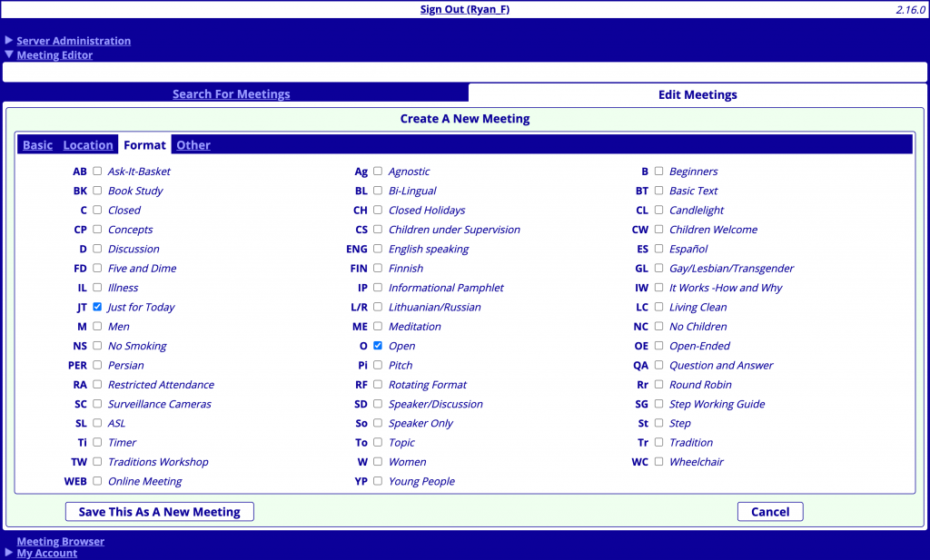This screenshot has width=930, height=560.
Task: Tick Lithuanian/Russian checkbox
Action: [378, 307]
